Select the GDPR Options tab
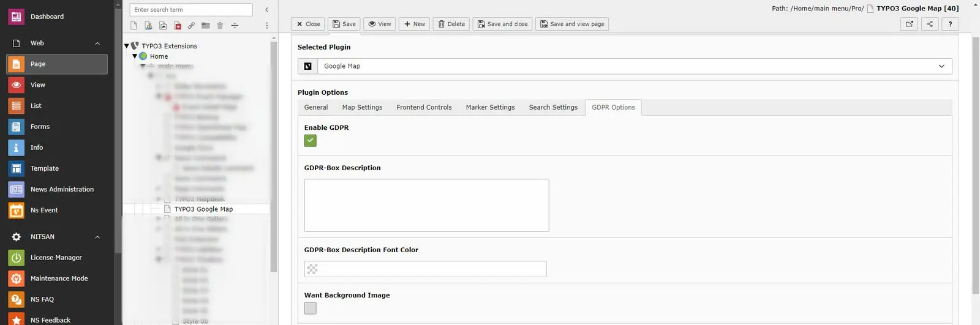The width and height of the screenshot is (980, 325). (x=613, y=108)
